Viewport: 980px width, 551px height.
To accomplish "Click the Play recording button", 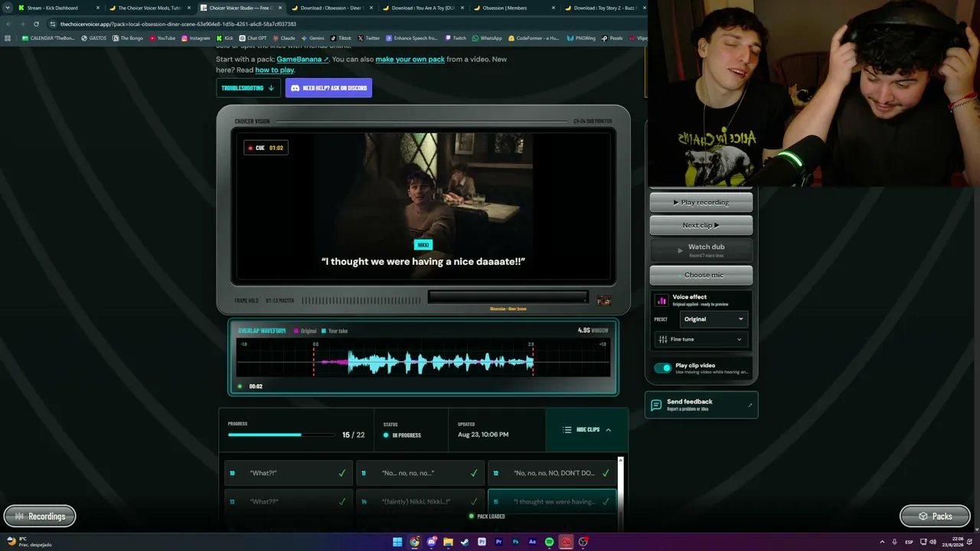I will (x=701, y=203).
